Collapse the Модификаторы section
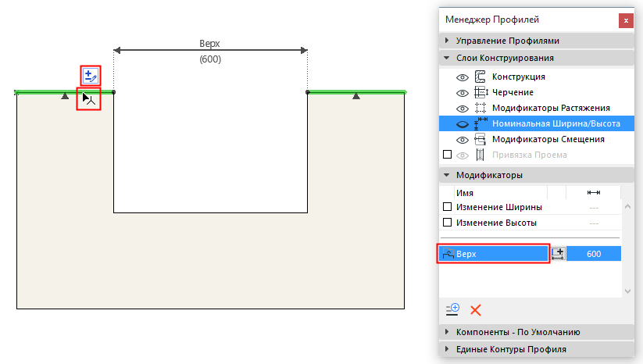 tap(447, 175)
